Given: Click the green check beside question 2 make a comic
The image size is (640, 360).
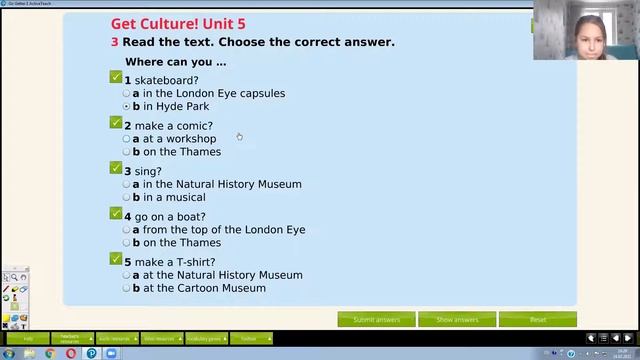Looking at the screenshot, I should [116, 122].
